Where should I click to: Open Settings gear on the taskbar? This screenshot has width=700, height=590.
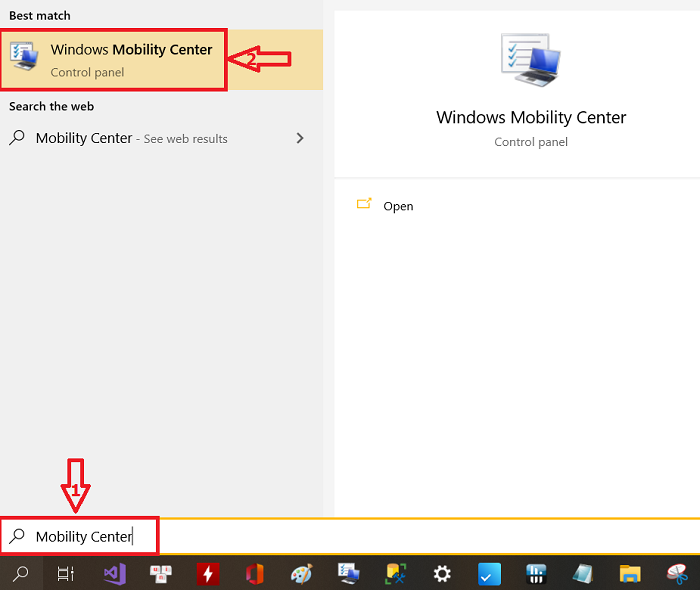click(x=442, y=574)
